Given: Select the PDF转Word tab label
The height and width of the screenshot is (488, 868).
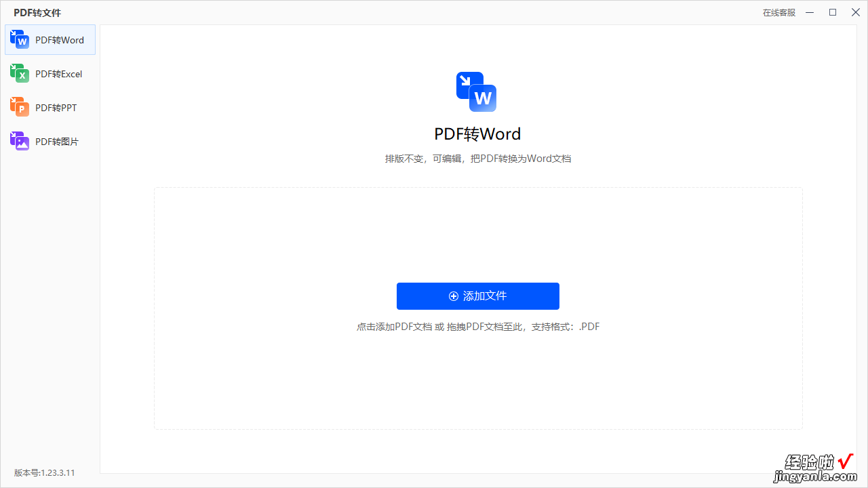Looking at the screenshot, I should pyautogui.click(x=60, y=40).
